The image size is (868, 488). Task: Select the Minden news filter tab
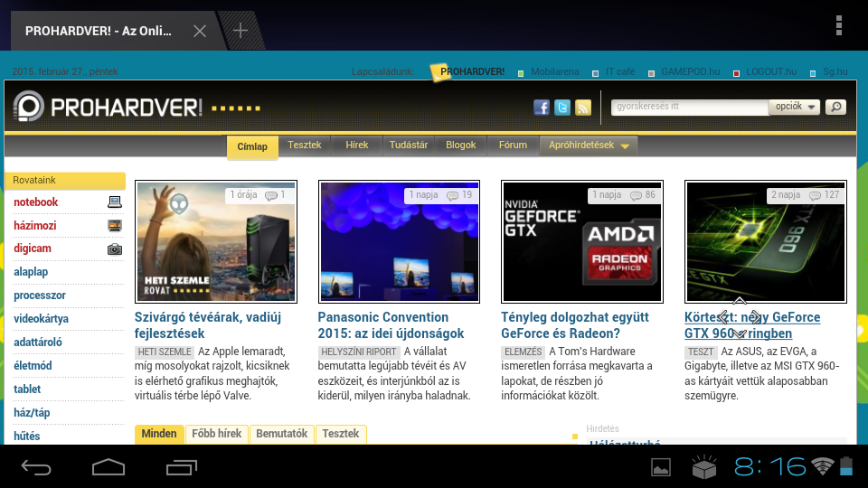[x=159, y=434]
